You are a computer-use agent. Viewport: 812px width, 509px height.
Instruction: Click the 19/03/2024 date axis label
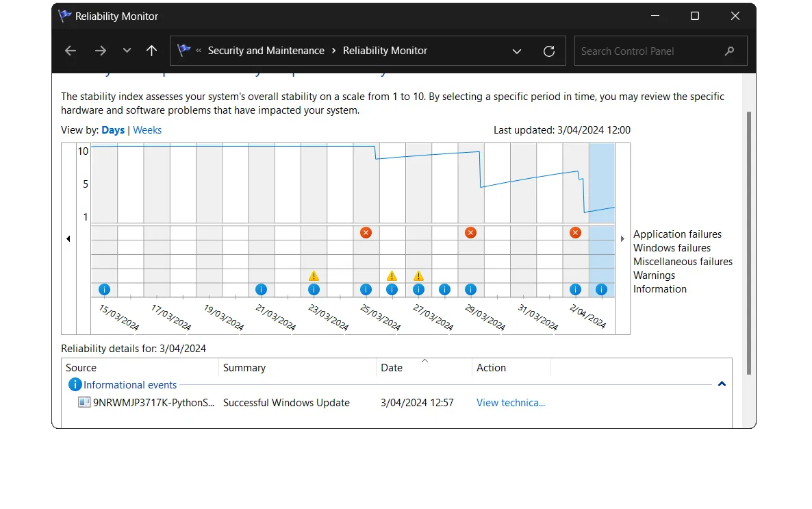pos(224,317)
